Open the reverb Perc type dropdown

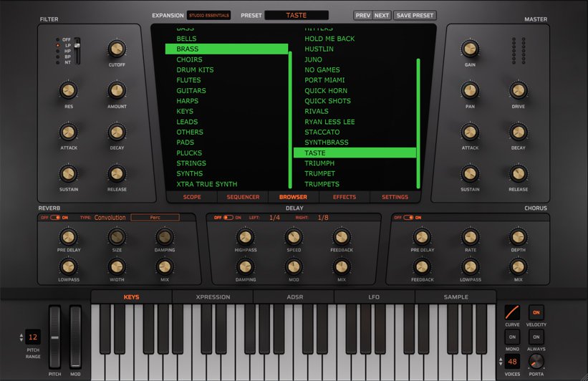coord(155,218)
